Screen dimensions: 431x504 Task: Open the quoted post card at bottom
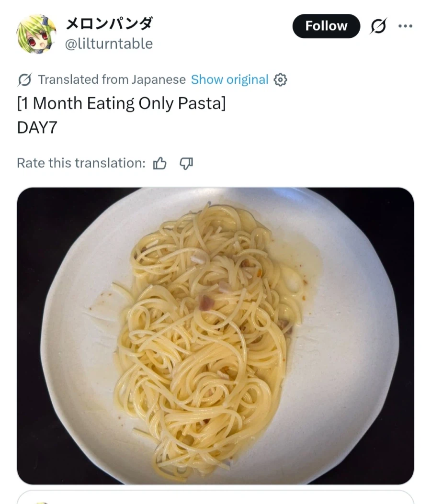pyautogui.click(x=215, y=498)
